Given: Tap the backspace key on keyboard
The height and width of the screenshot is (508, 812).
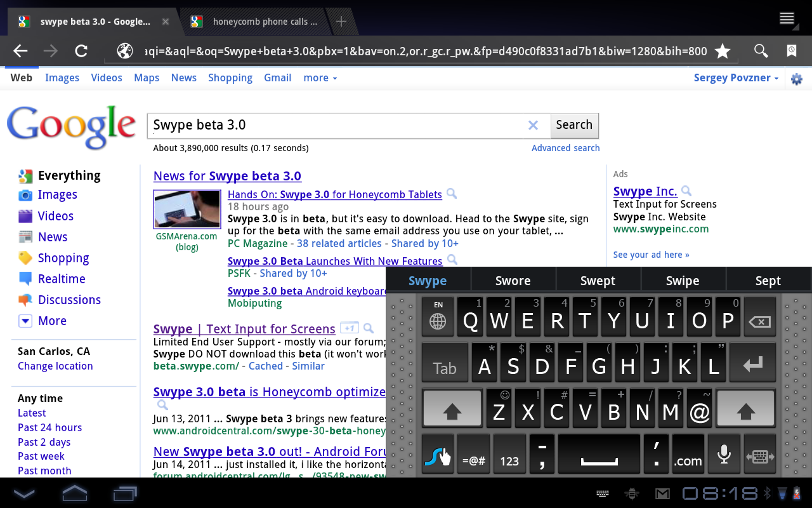Looking at the screenshot, I should (x=759, y=316).
